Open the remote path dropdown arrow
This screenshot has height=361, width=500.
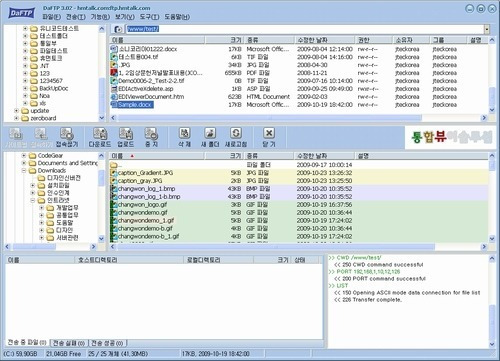point(487,29)
